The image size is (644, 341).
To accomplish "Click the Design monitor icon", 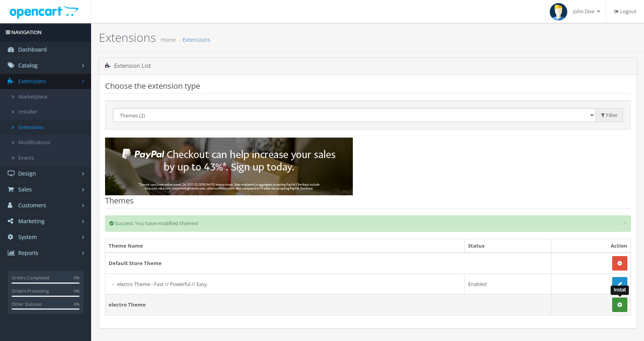I will tap(11, 174).
